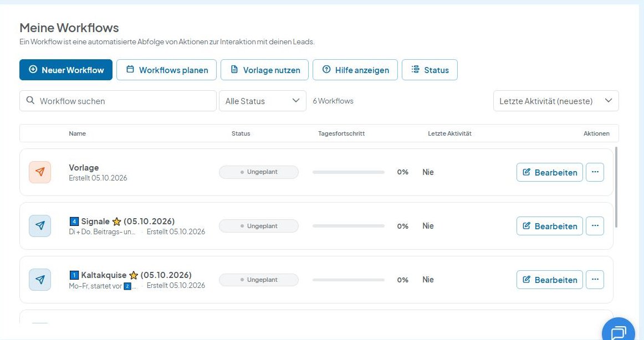Click the Tagesfortschritt column header
The image size is (644, 340).
tap(341, 133)
